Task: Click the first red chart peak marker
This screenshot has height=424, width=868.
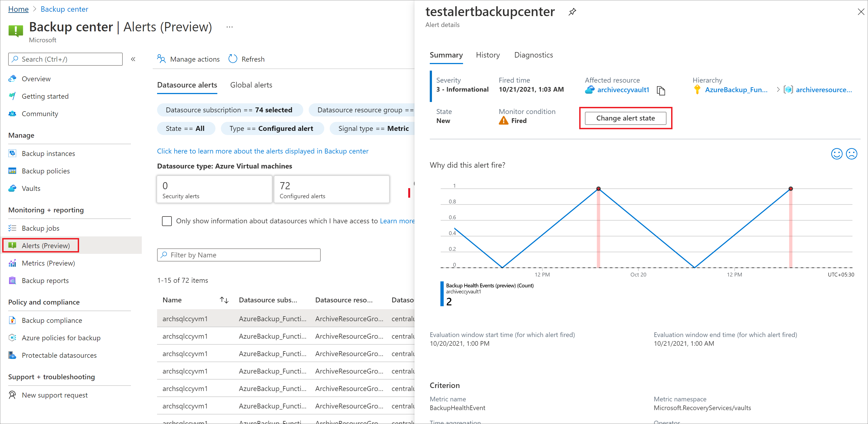Action: (598, 189)
